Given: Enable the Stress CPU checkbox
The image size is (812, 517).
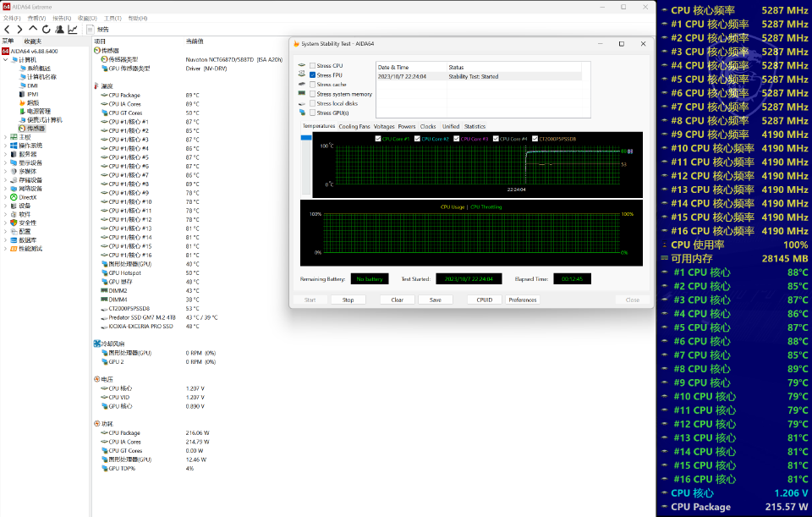Looking at the screenshot, I should [x=313, y=66].
